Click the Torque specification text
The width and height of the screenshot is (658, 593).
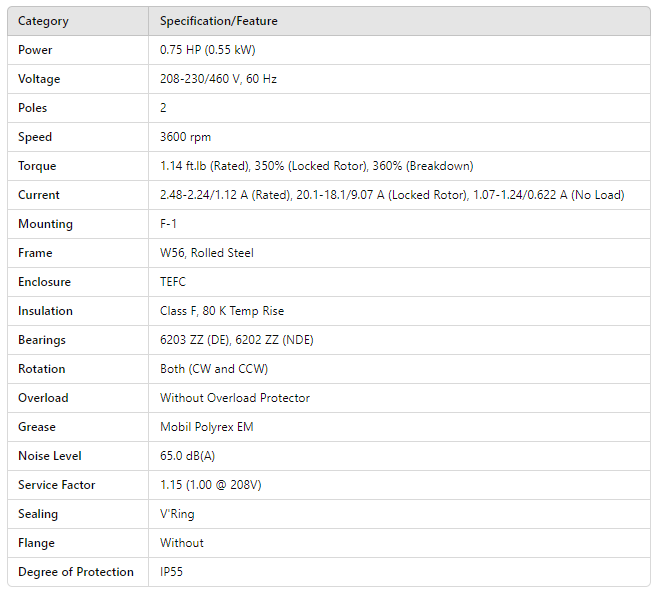click(316, 166)
